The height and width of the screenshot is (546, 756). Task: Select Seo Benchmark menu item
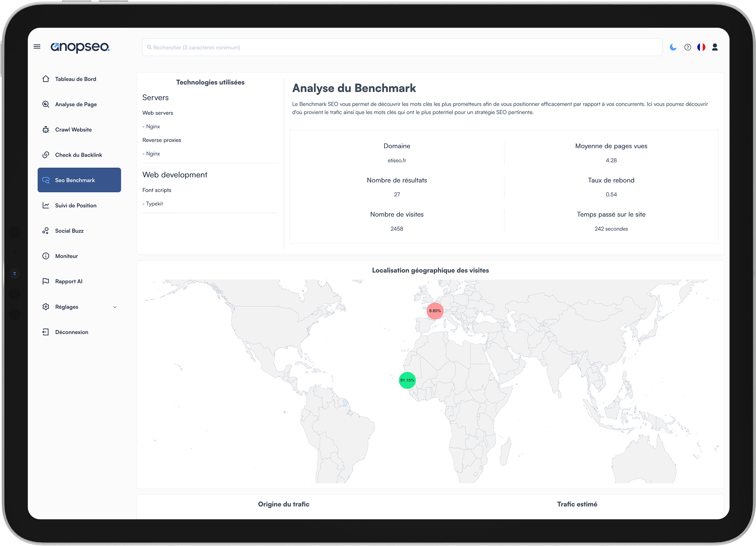(79, 180)
